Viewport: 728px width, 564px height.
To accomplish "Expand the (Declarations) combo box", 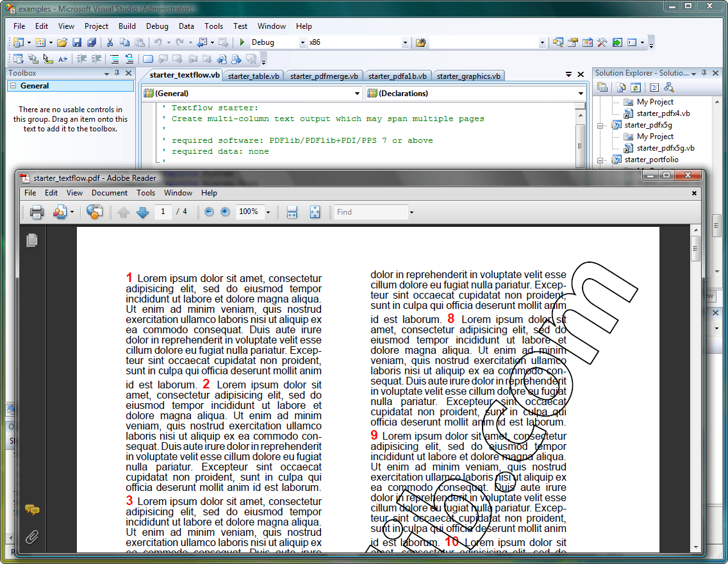I will pos(581,94).
